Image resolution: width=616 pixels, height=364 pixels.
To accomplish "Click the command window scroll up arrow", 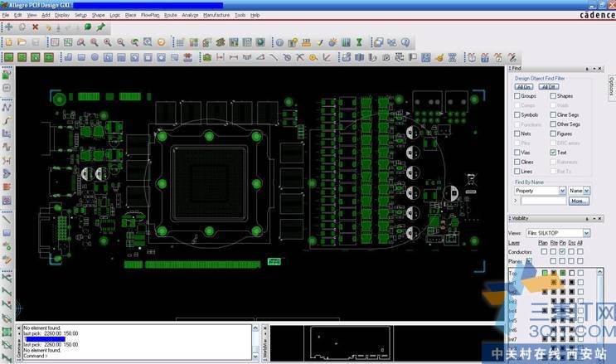I will [255, 328].
